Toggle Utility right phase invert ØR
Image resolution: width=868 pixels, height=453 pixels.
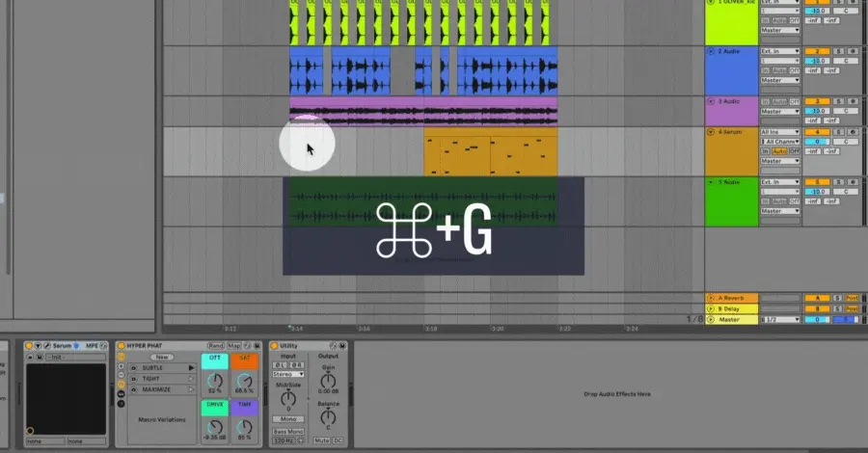(x=297, y=365)
